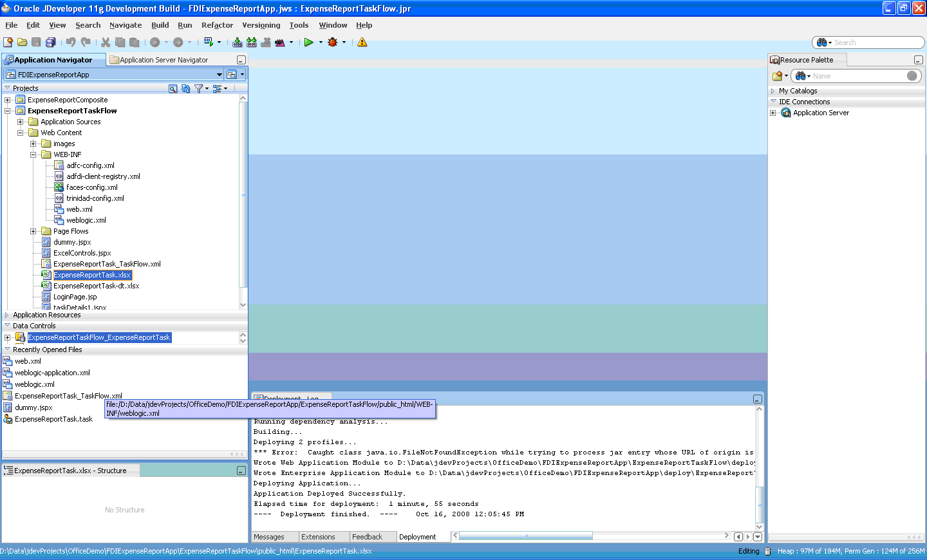Click the New gallery icon in toolbar
This screenshot has height=560, width=927.
[x=8, y=42]
